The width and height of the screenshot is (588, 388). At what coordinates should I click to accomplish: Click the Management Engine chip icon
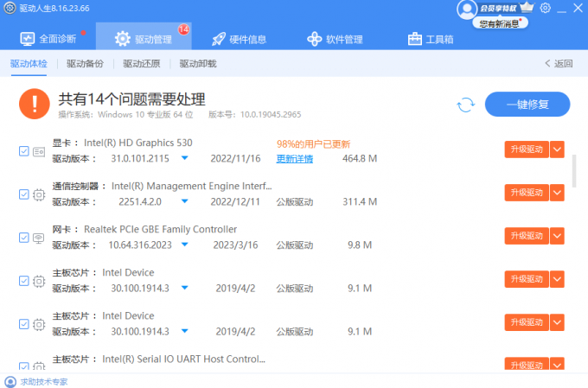coord(39,195)
